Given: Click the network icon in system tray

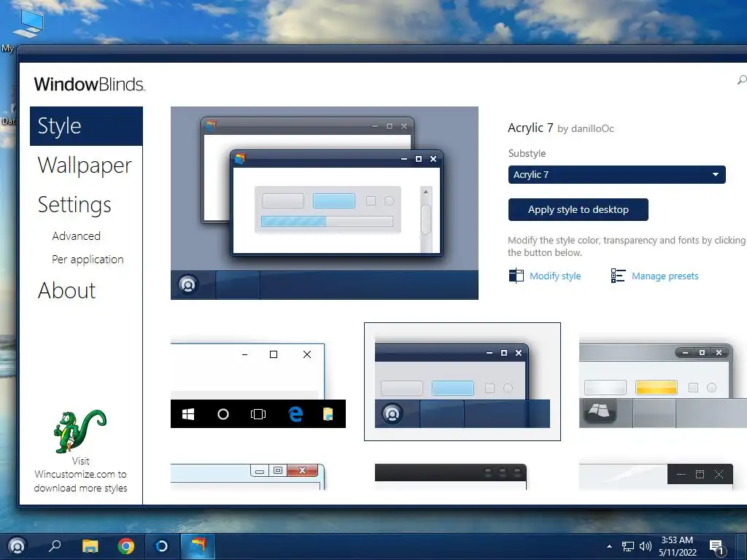Looking at the screenshot, I should [x=628, y=547].
